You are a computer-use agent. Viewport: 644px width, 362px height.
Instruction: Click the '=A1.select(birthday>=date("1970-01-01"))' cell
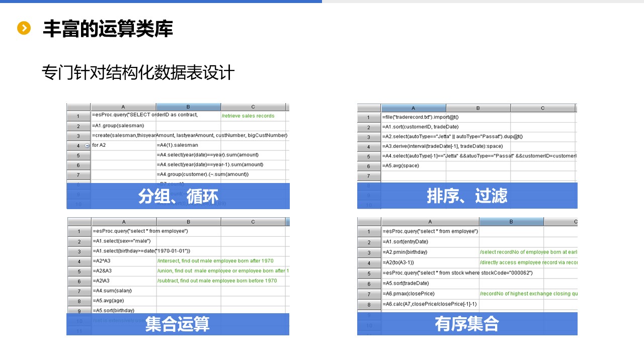coord(141,251)
